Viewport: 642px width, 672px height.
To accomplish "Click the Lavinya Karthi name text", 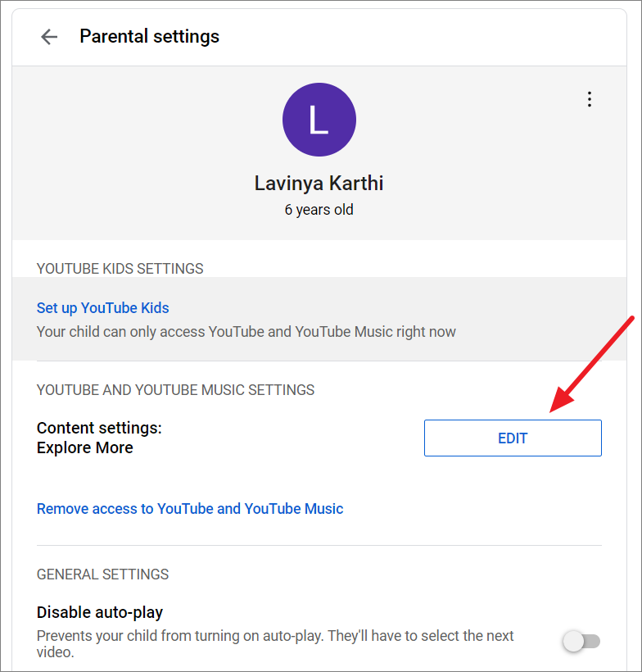I will 319,183.
